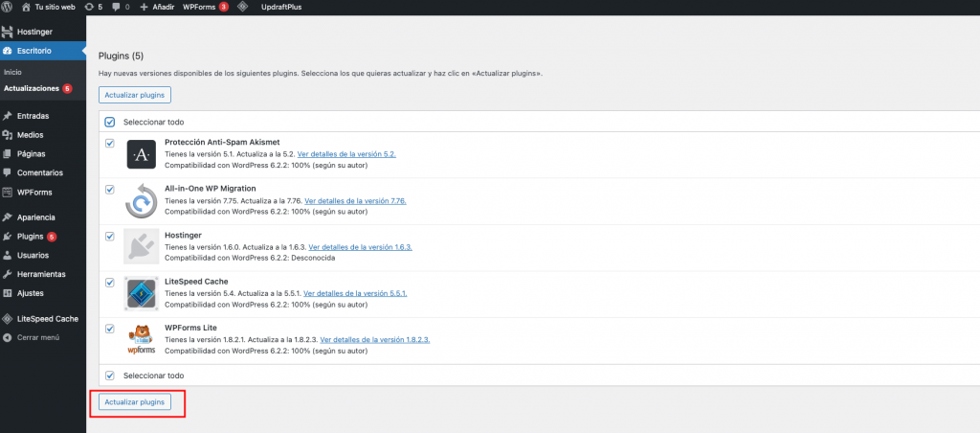Image resolution: width=980 pixels, height=433 pixels.
Task: Click the WPForms Lite plugin title
Action: 190,328
